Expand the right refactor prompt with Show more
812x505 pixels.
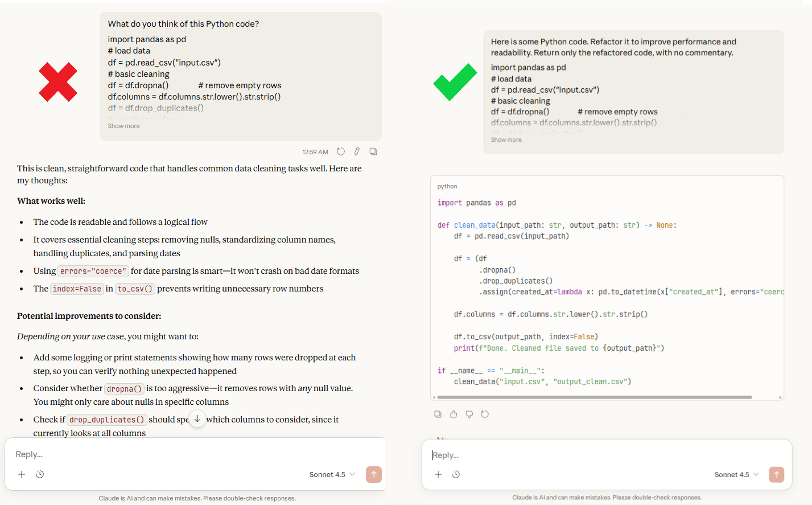click(506, 139)
